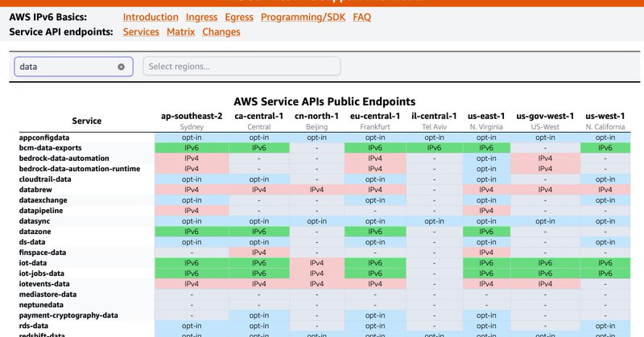Click iot-jobs-data IPv6 cell for us-west-1
This screenshot has width=644, height=337.
tap(605, 273)
